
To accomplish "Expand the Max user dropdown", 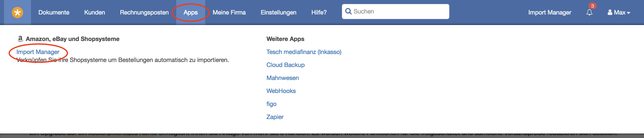I will pyautogui.click(x=619, y=12).
